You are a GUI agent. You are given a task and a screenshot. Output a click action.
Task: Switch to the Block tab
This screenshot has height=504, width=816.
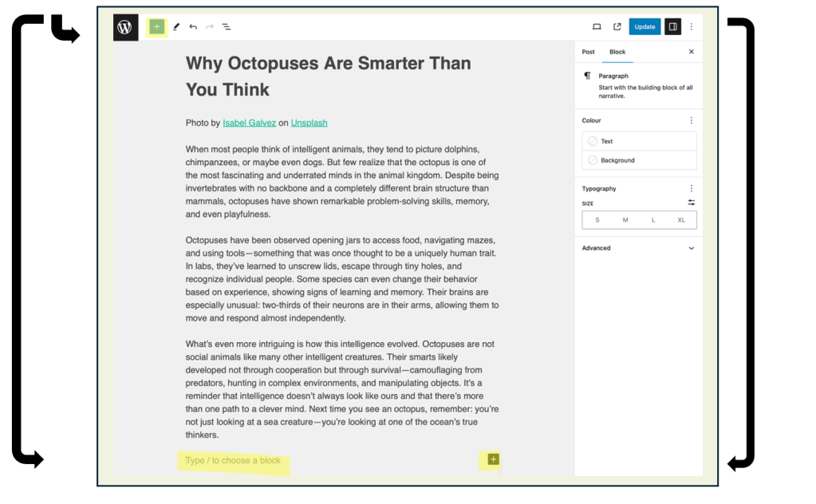pos(617,52)
